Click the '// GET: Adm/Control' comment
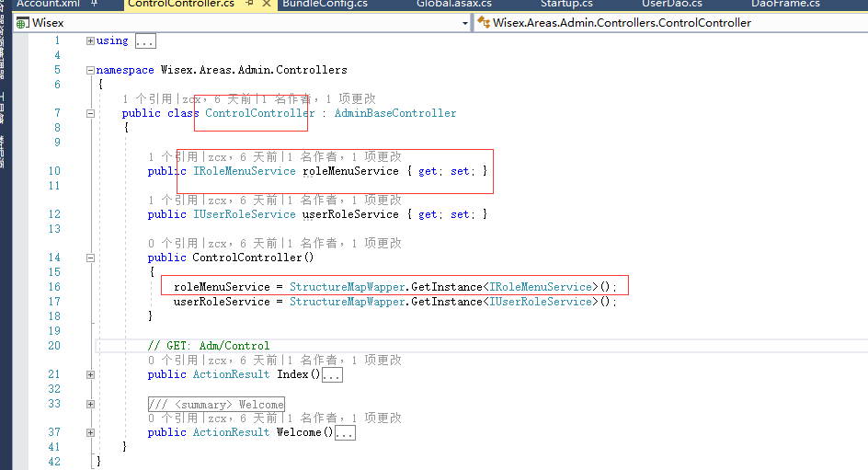 [209, 346]
